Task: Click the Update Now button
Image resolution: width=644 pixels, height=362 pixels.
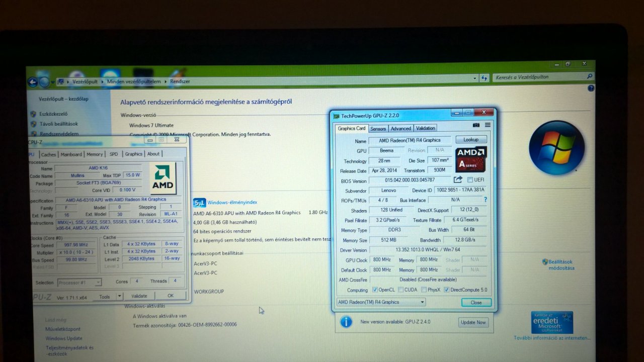Action: click(473, 322)
